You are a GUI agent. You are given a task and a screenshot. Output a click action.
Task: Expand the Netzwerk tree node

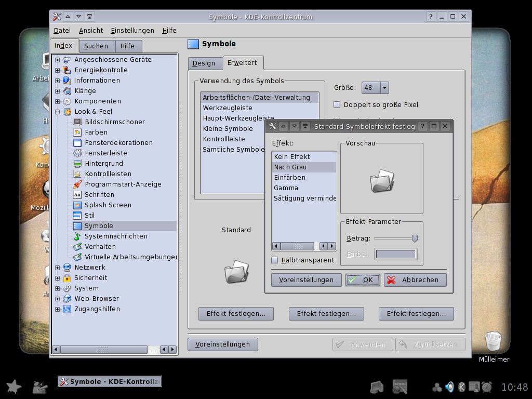coord(57,268)
